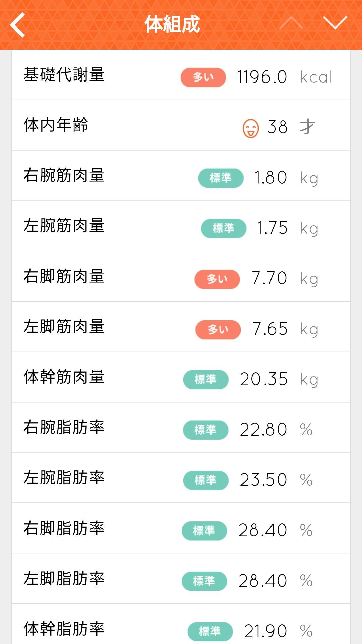Viewport: 362px width, 644px height.
Task: Tap the 標準 badge for 左腕筋肉量
Action: point(224,228)
